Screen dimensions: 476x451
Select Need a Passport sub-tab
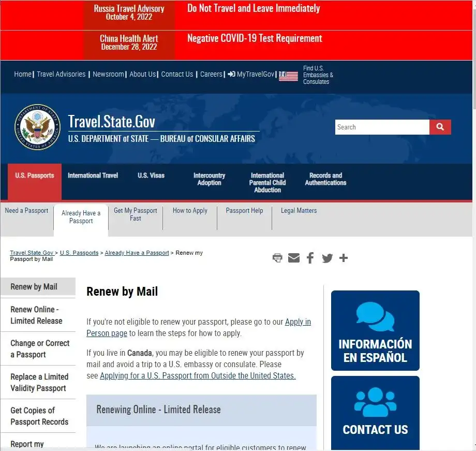pyautogui.click(x=26, y=211)
